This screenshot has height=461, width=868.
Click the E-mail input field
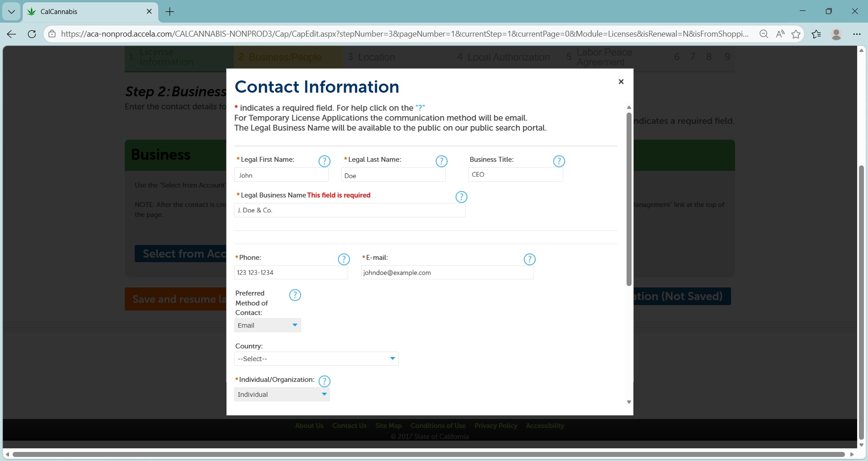tap(447, 273)
